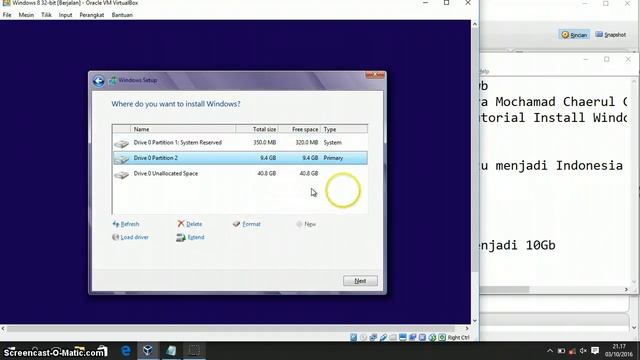Open the Perangkat menu
The image size is (640, 360).
(x=92, y=15)
